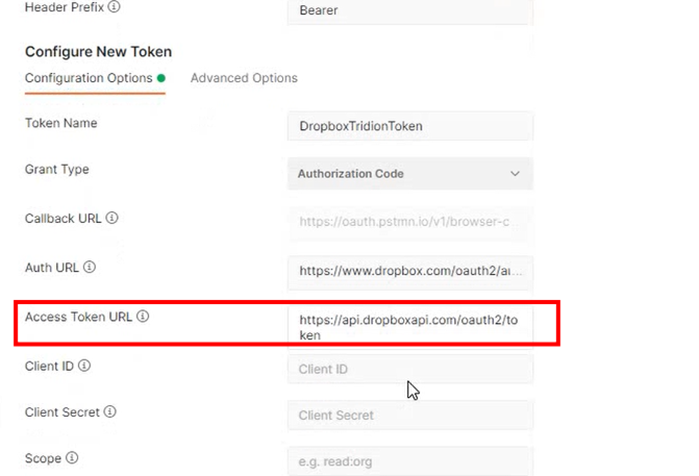Click the Header Prefix field containing Bearer

[x=410, y=11]
